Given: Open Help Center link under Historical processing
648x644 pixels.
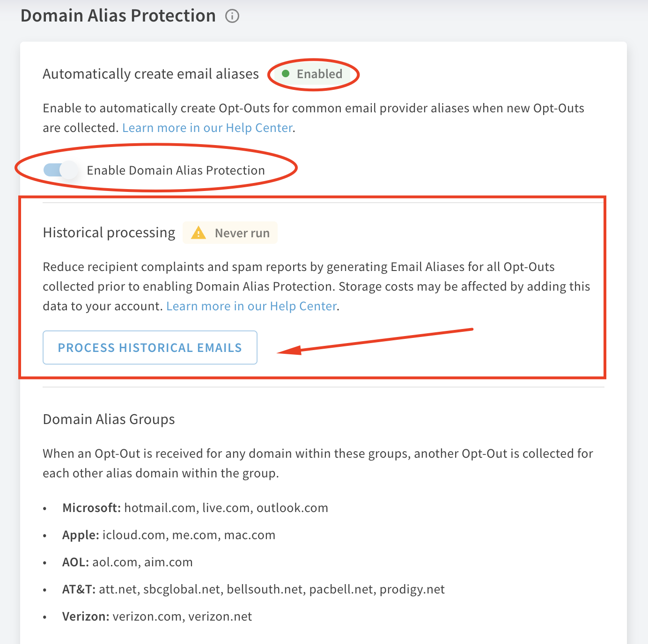Looking at the screenshot, I should tap(251, 306).
